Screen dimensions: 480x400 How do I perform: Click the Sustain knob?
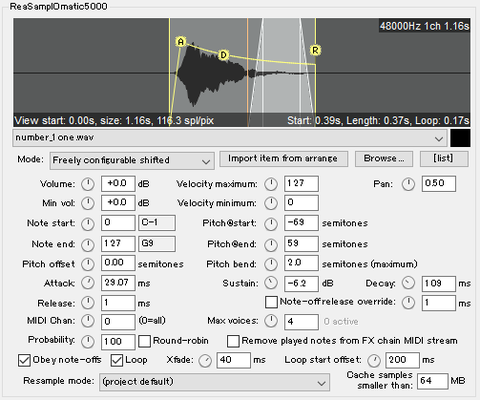coord(271,283)
